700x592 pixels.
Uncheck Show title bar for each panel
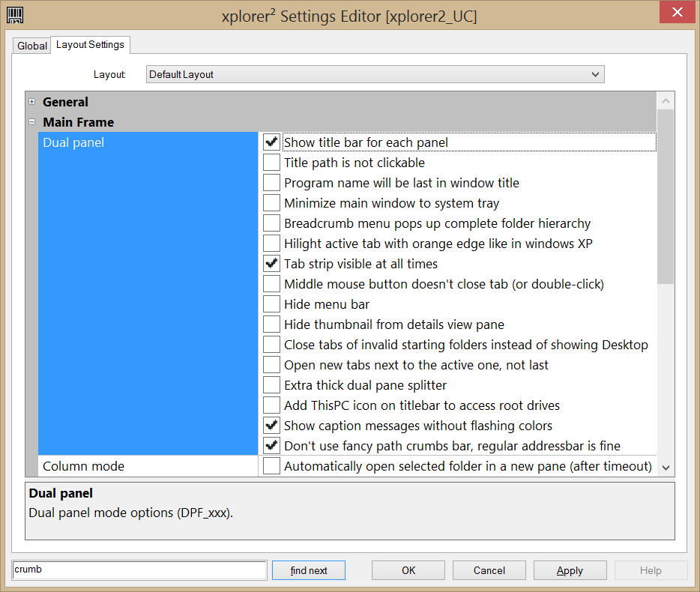click(271, 142)
